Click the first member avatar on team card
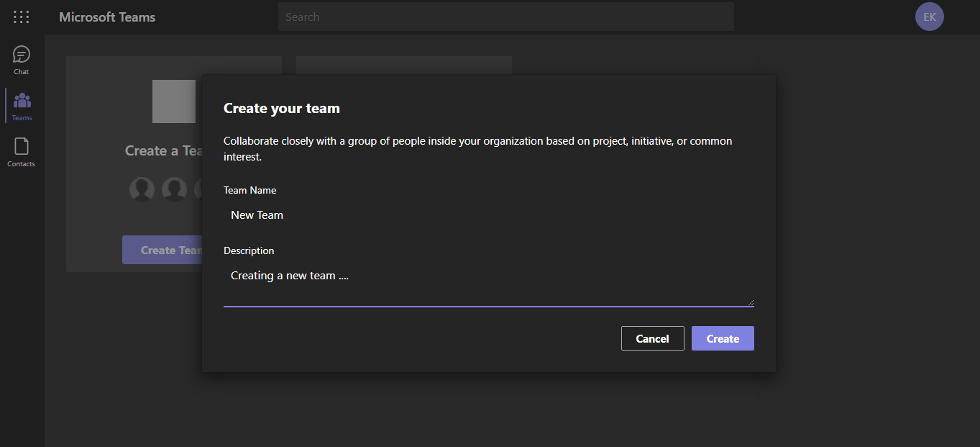Viewport: 980px width, 447px height. coord(142,189)
